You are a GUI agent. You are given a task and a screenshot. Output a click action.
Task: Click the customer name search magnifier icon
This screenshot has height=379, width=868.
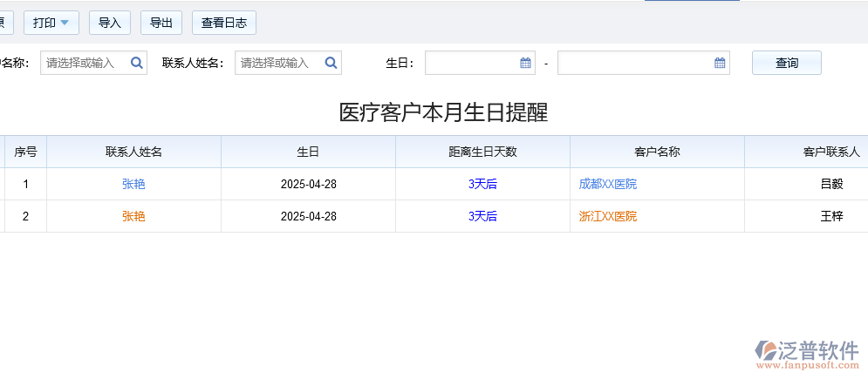[x=137, y=63]
